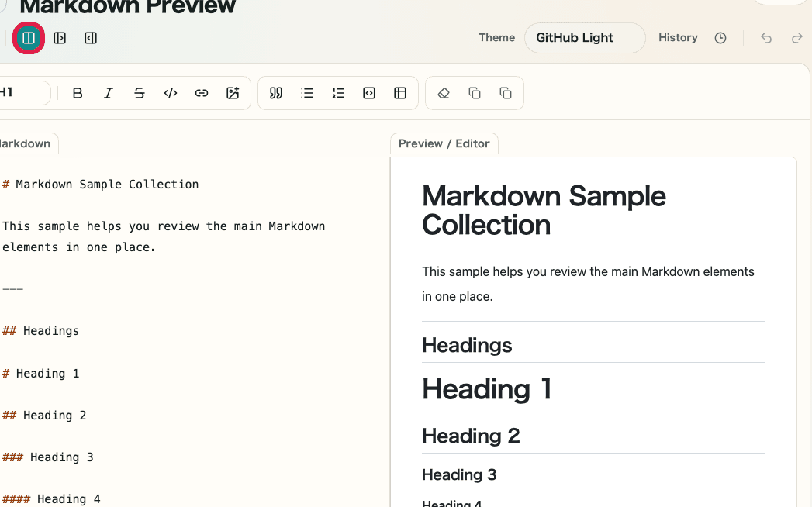Switch to editor-only layout mode
This screenshot has height=507, width=812.
click(60, 37)
